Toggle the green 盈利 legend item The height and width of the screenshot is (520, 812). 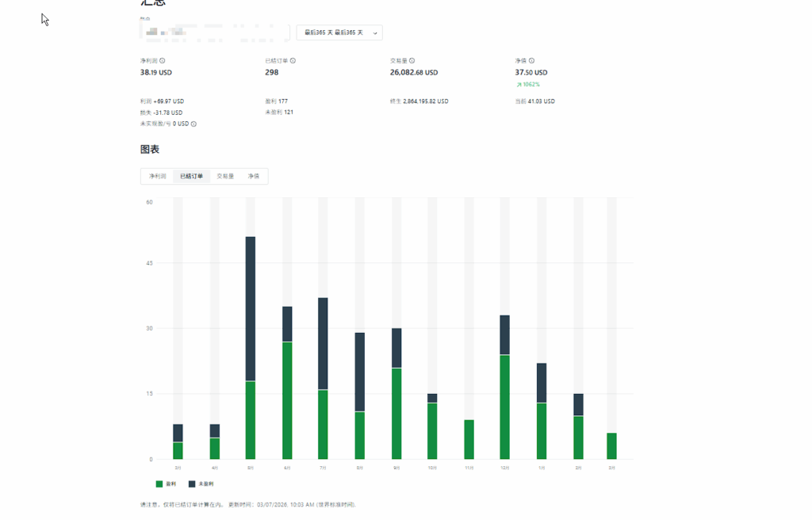click(167, 484)
